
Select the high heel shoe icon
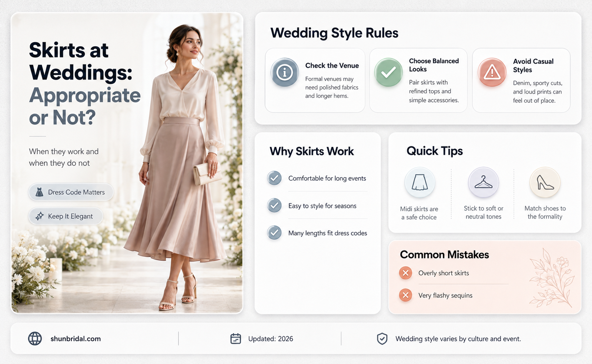point(545,182)
